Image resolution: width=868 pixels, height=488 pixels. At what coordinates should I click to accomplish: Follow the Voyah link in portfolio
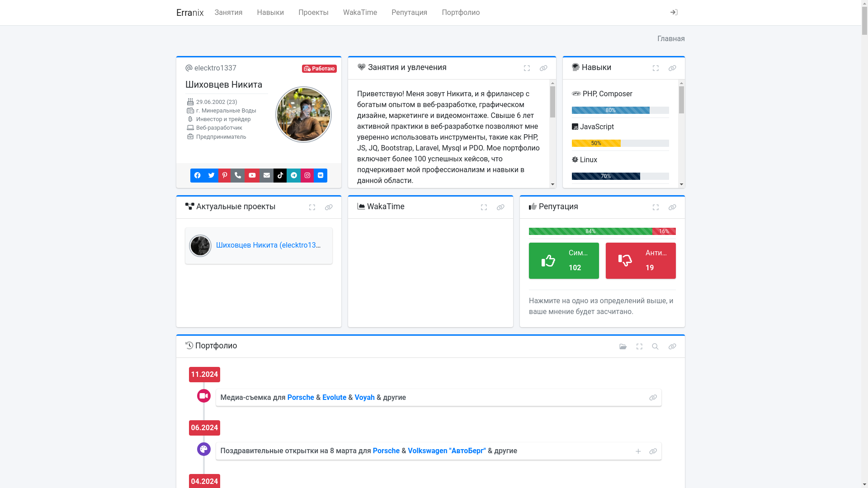click(x=364, y=398)
